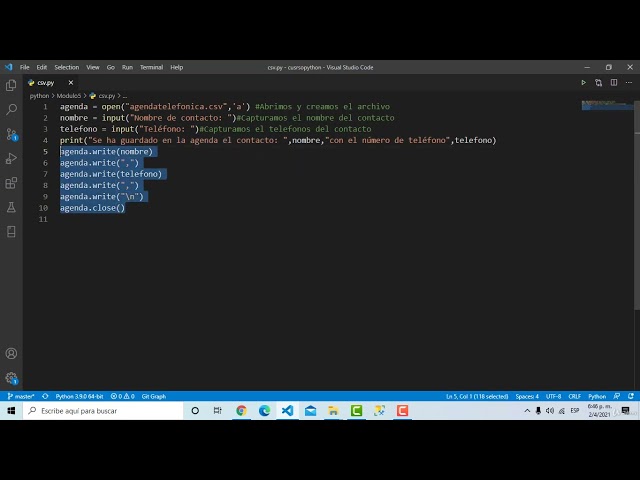Open the Manage gear icon
The image size is (640, 480).
11,378
